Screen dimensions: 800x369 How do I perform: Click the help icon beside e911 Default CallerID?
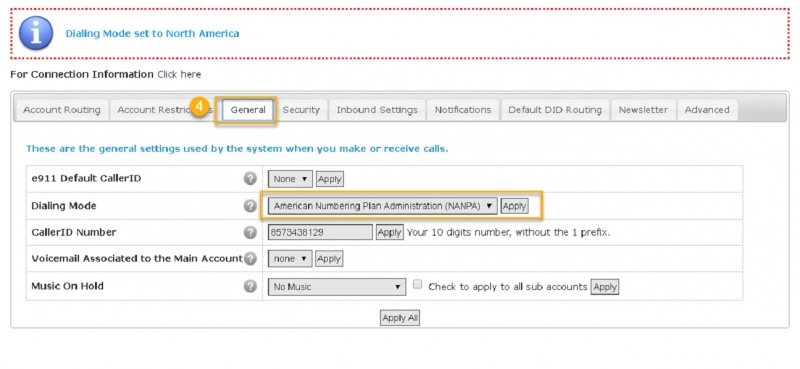click(x=250, y=179)
